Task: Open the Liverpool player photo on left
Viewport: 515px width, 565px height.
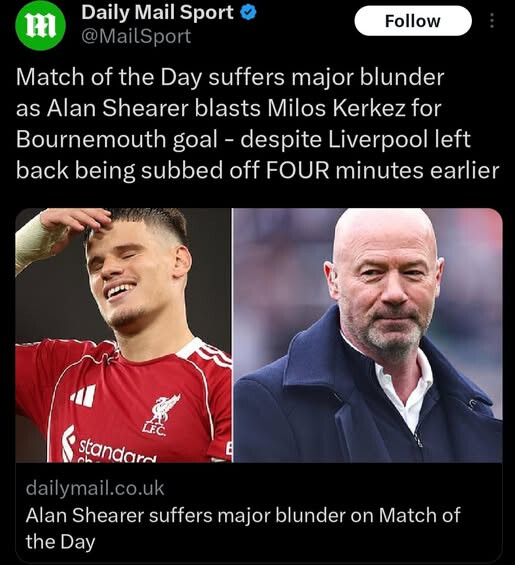Action: click(x=123, y=335)
